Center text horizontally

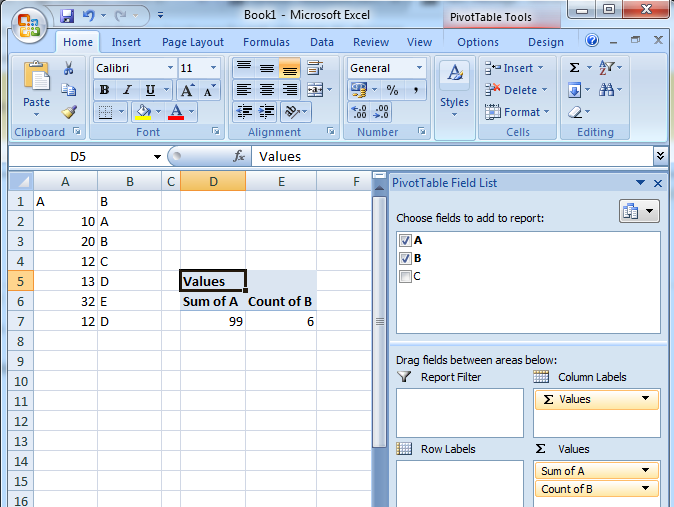pos(267,90)
